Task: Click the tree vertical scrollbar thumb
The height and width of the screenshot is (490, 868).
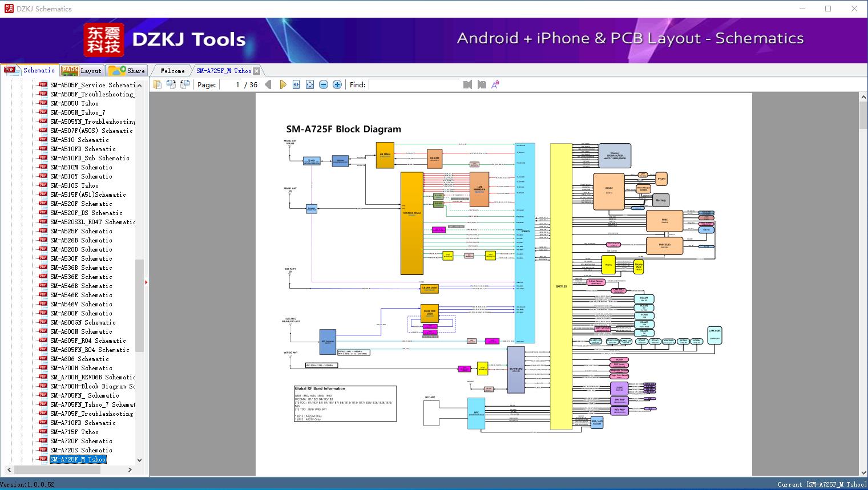Action: (x=140, y=306)
